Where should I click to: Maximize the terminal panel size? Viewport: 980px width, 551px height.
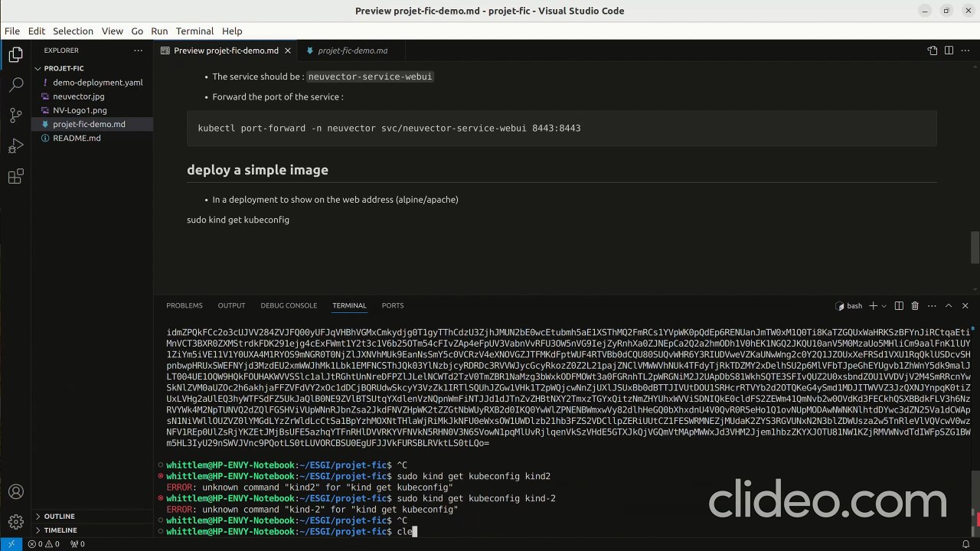(949, 306)
